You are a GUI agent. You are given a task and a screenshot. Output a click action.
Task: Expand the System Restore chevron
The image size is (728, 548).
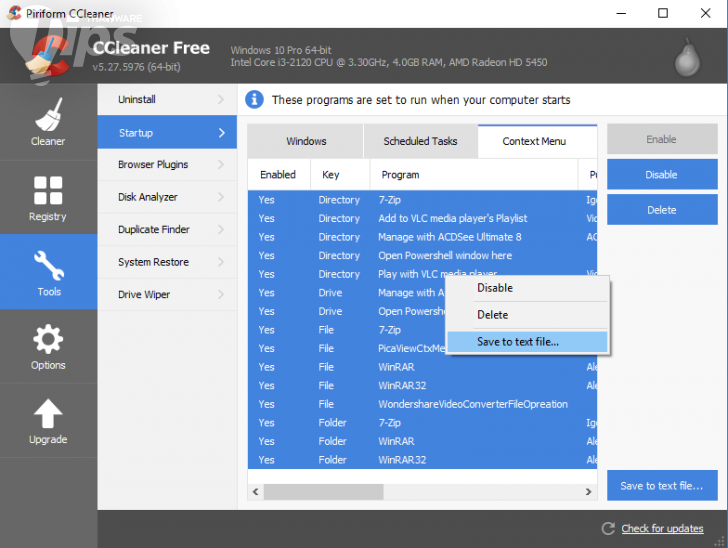tap(221, 262)
